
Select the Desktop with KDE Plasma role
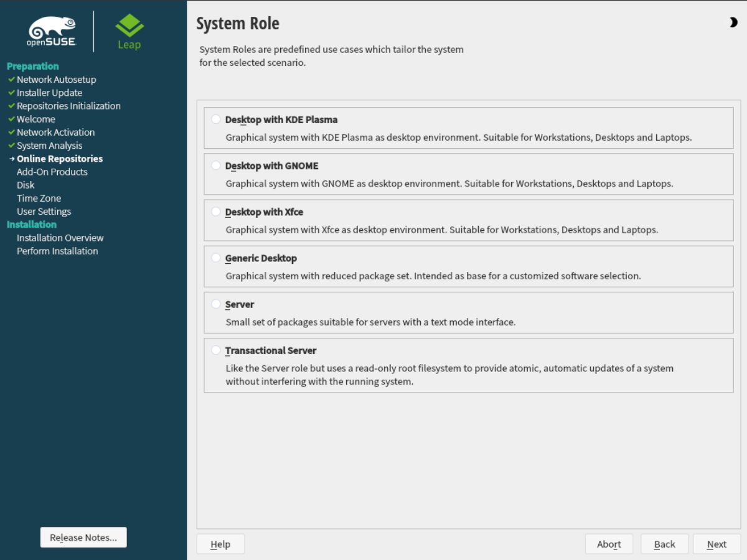click(216, 118)
